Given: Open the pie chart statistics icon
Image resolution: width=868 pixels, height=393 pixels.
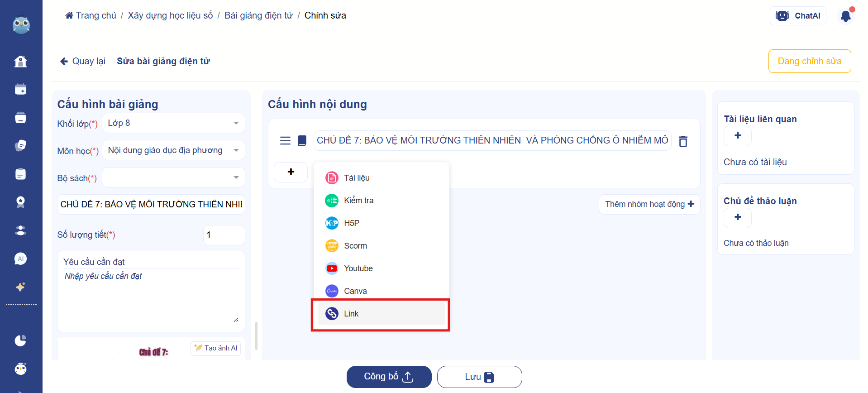Looking at the screenshot, I should (20, 340).
